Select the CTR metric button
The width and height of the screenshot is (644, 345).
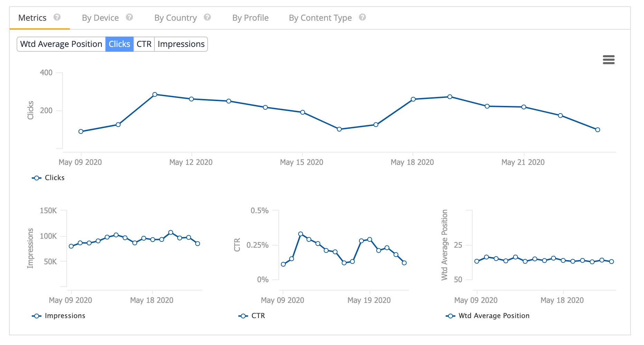(144, 44)
